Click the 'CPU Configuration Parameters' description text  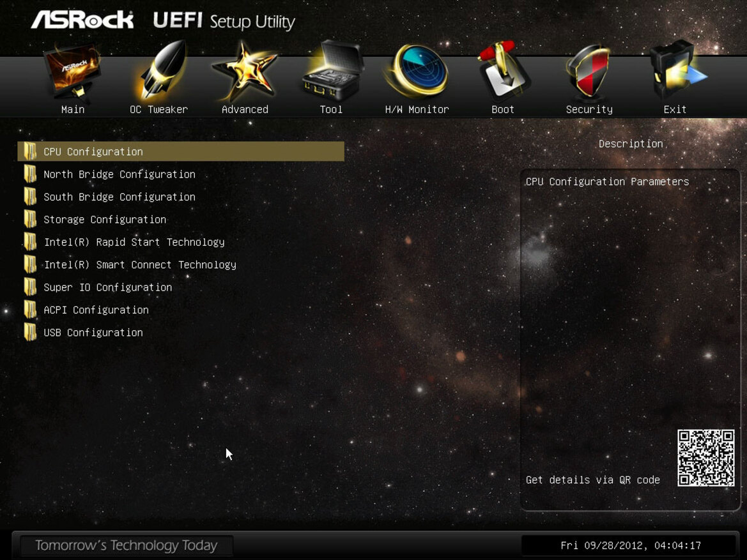(608, 182)
